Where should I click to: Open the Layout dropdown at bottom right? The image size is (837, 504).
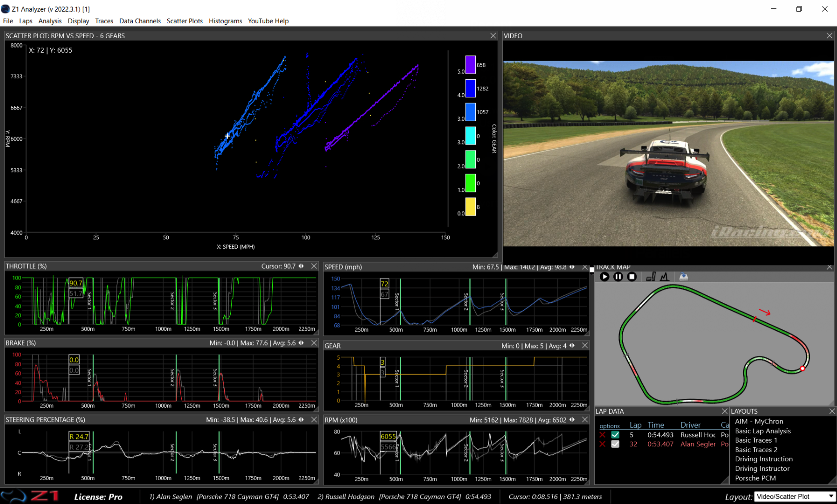tap(795, 497)
